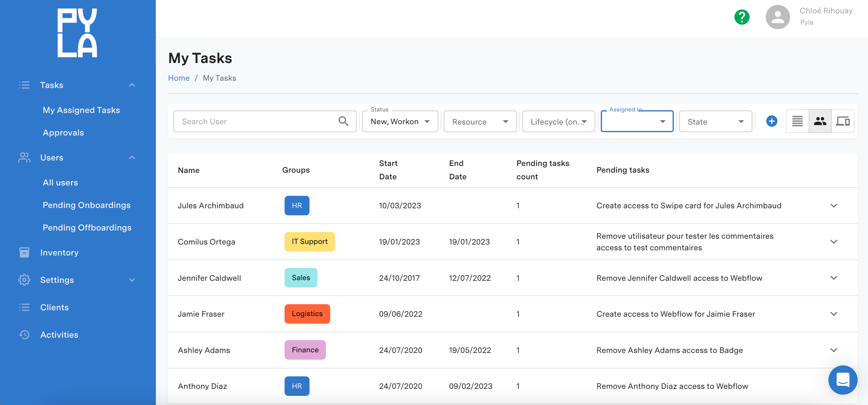This screenshot has width=868, height=405.
Task: Click the Settings gear icon
Action: point(24,280)
